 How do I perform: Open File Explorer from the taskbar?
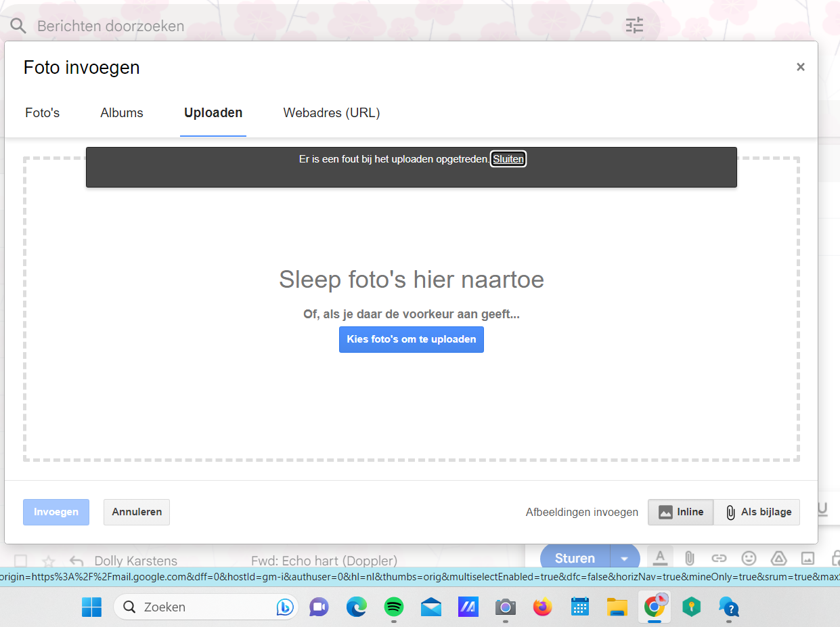[x=616, y=607]
